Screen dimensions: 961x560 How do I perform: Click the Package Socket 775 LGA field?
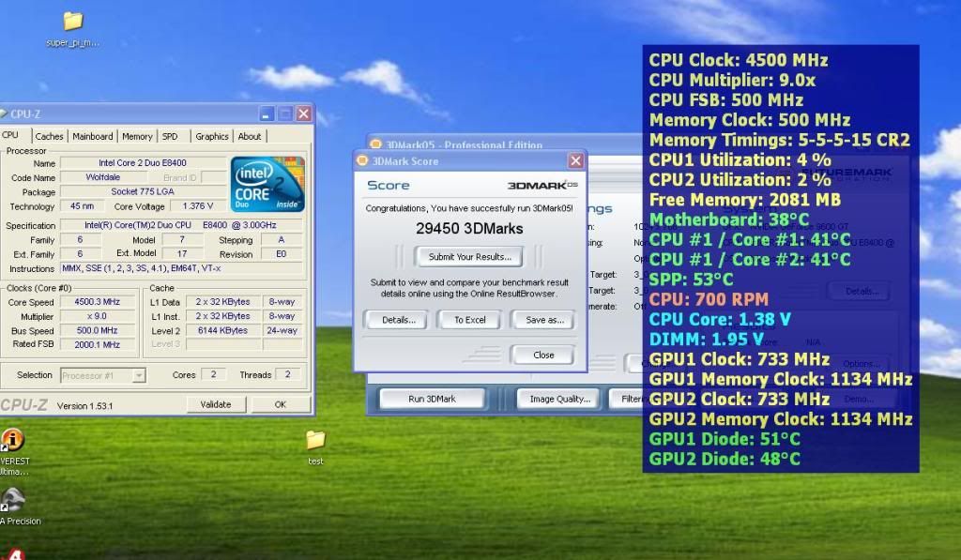pos(143,191)
